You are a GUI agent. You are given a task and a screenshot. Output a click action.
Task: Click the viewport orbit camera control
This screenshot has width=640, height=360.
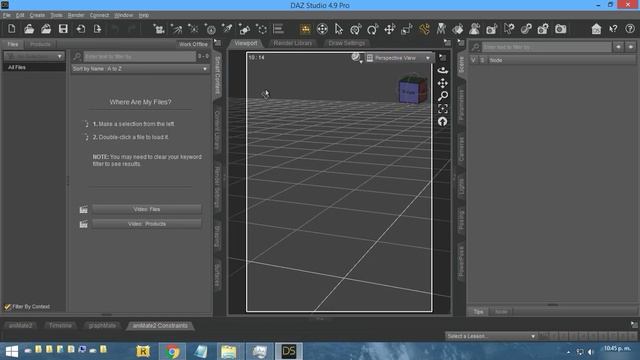(442, 71)
